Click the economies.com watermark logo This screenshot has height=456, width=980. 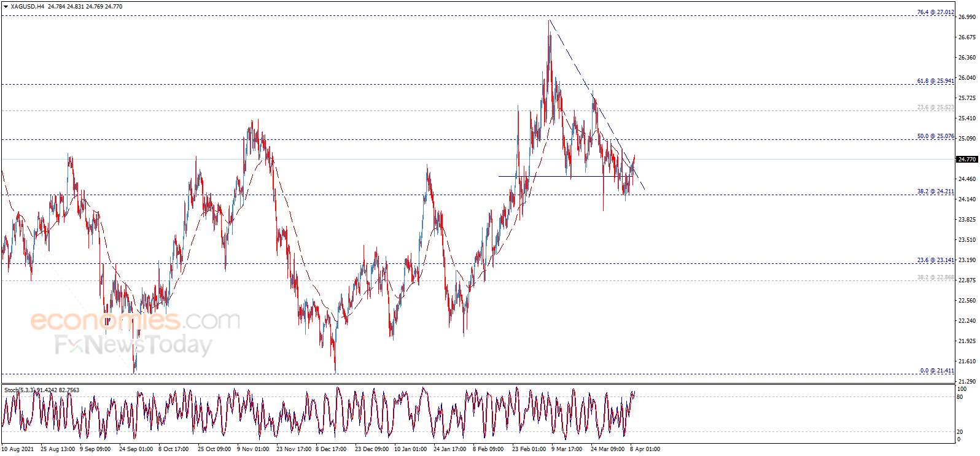click(135, 320)
